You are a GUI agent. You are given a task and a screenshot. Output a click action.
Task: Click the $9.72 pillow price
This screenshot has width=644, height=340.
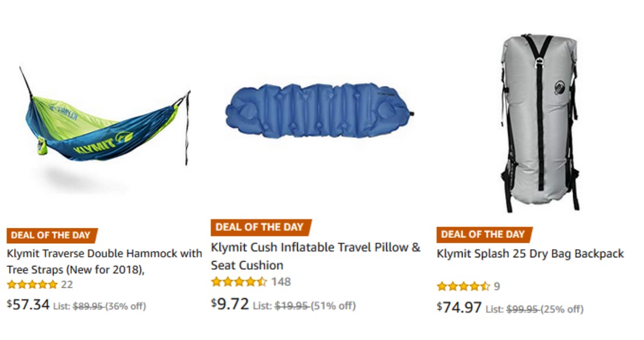(x=230, y=304)
